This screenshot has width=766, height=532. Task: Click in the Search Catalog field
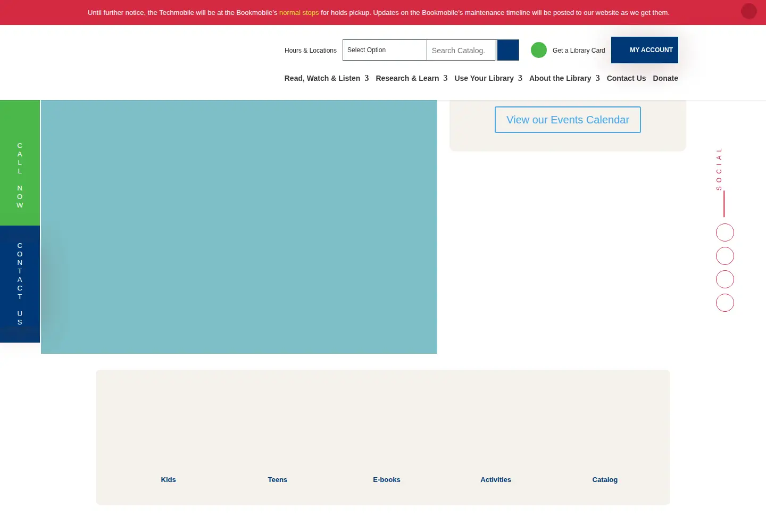[461, 50]
